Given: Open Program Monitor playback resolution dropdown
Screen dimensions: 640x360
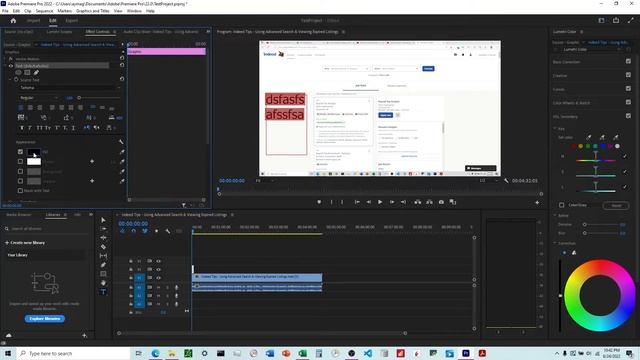Looking at the screenshot, I should point(488,181).
